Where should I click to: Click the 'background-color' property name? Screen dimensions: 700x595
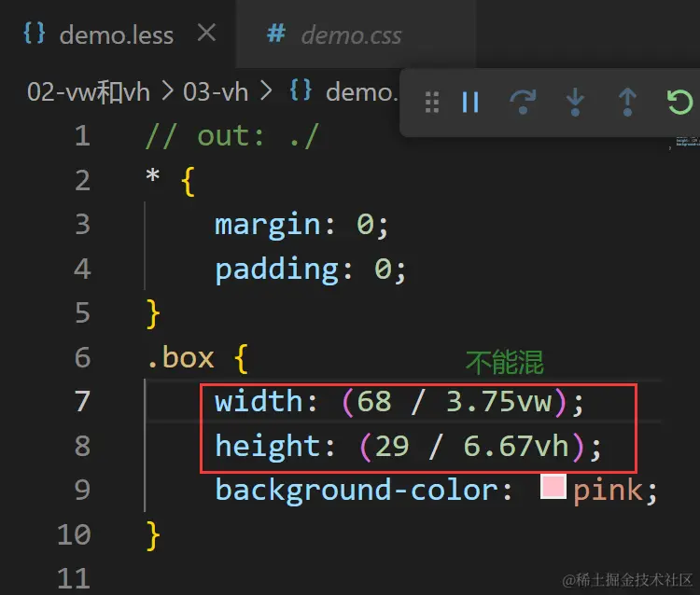357,490
